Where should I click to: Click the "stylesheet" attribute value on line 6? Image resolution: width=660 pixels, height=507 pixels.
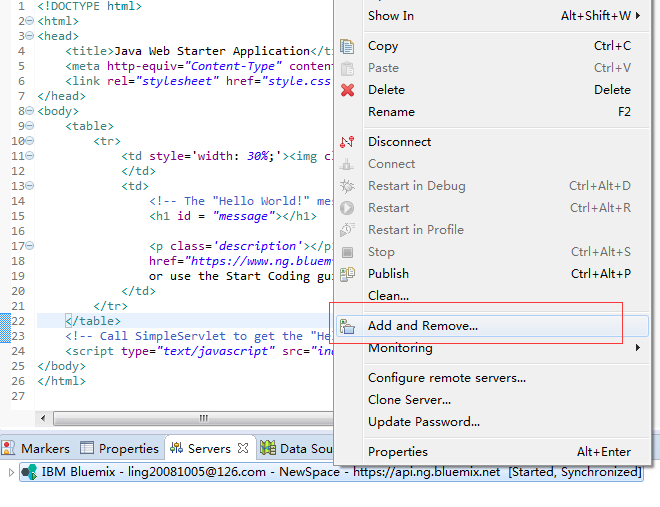coord(177,81)
